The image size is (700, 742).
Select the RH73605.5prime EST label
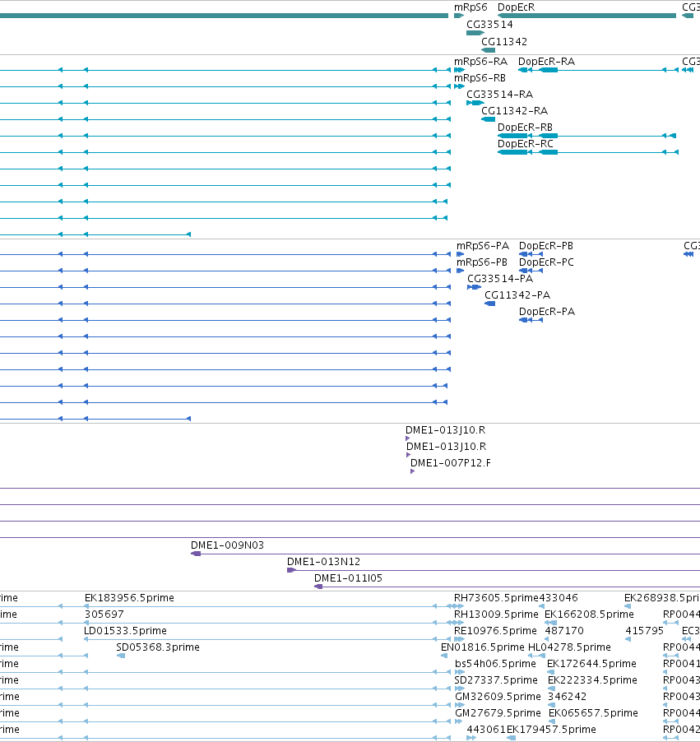[496, 598]
